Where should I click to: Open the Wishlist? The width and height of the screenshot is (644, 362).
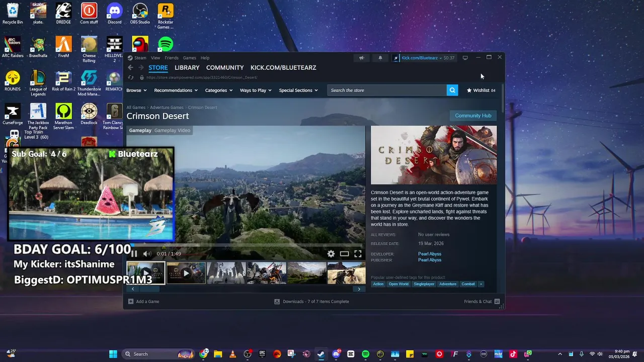(481, 90)
